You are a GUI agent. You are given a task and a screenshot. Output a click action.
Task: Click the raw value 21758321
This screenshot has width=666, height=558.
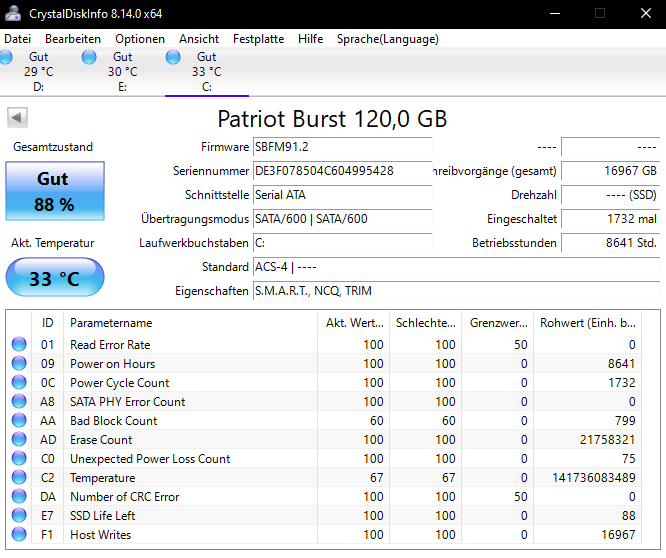pyautogui.click(x=607, y=440)
